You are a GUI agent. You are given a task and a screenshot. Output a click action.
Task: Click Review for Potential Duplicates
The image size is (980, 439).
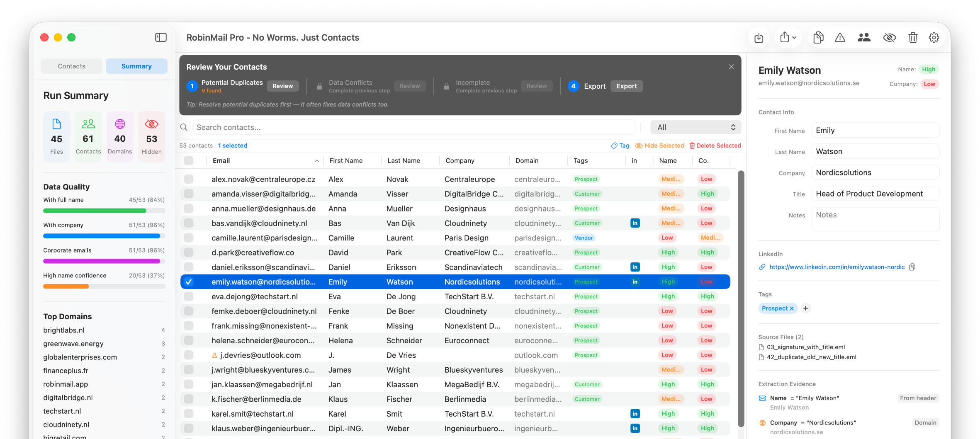pos(282,86)
